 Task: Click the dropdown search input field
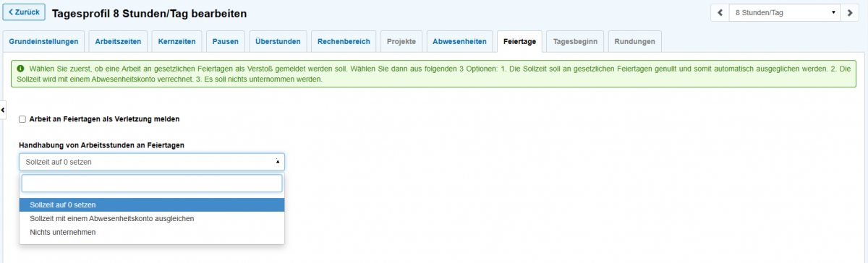coord(152,184)
